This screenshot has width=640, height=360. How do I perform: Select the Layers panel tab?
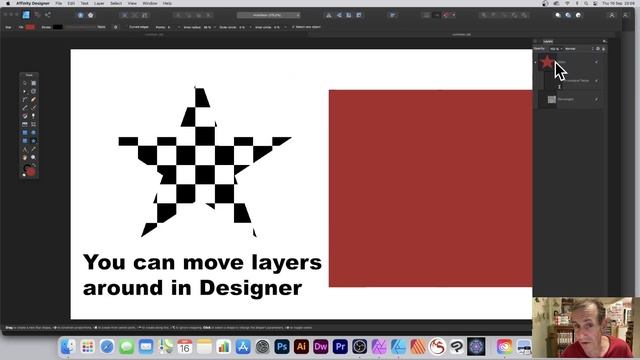click(548, 41)
